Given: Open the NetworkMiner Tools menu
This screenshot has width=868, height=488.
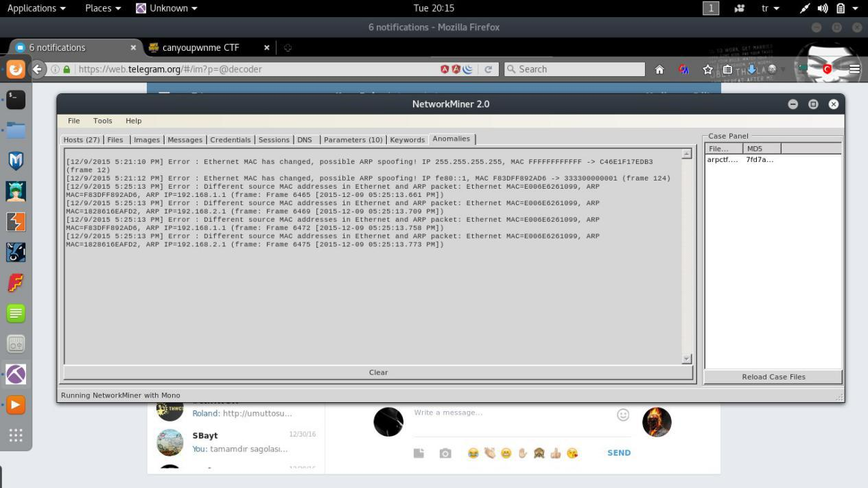Looking at the screenshot, I should tap(102, 121).
